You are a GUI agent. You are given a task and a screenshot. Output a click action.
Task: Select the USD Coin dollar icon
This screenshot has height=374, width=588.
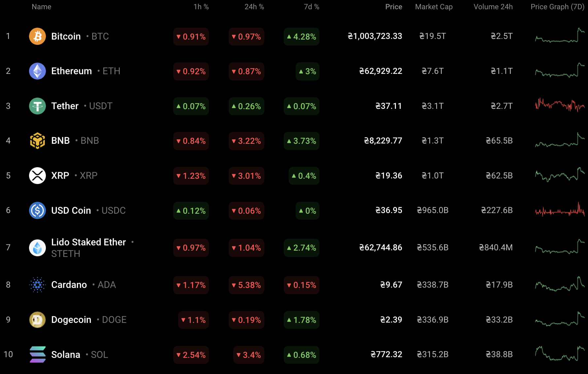(37, 210)
